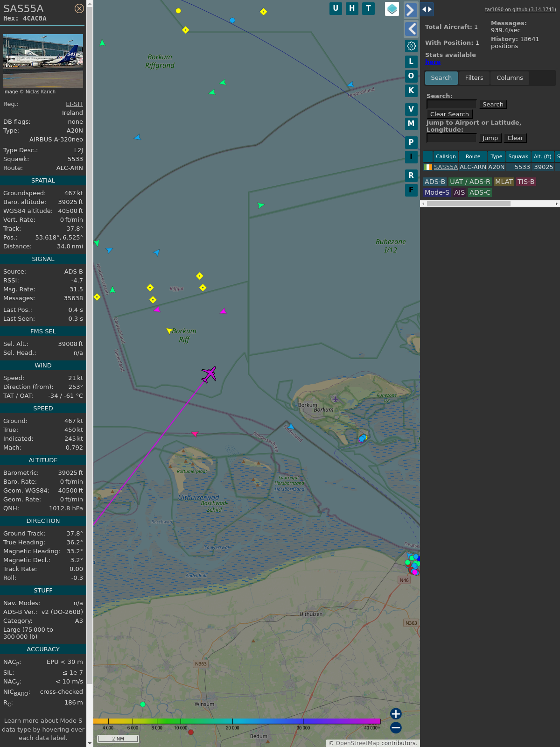Click the Clear button next to Jump

tap(515, 138)
